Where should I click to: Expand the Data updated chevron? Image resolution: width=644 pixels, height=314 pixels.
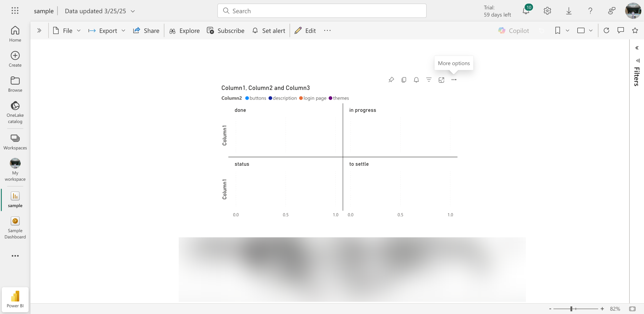tap(133, 11)
